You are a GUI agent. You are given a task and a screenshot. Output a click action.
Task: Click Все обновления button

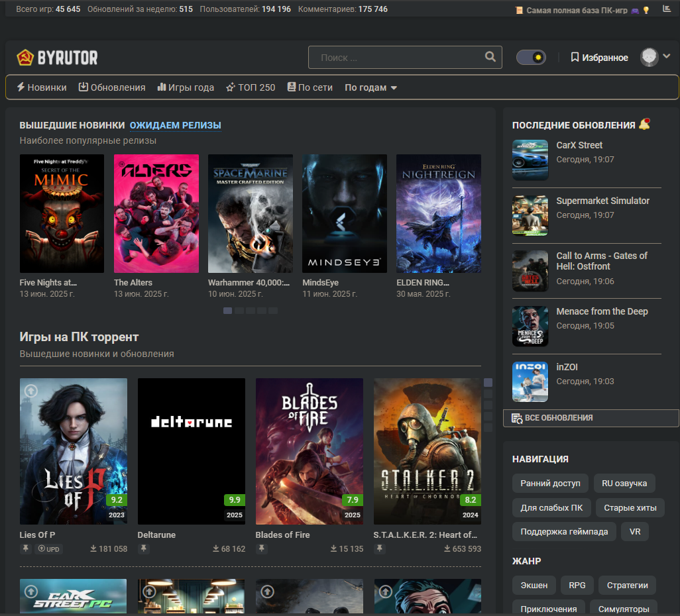click(x=591, y=418)
